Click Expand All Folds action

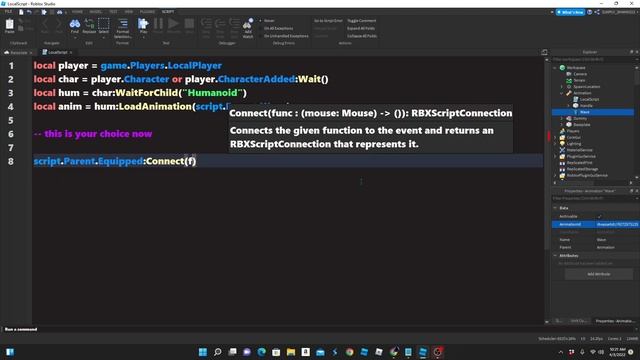point(361,29)
